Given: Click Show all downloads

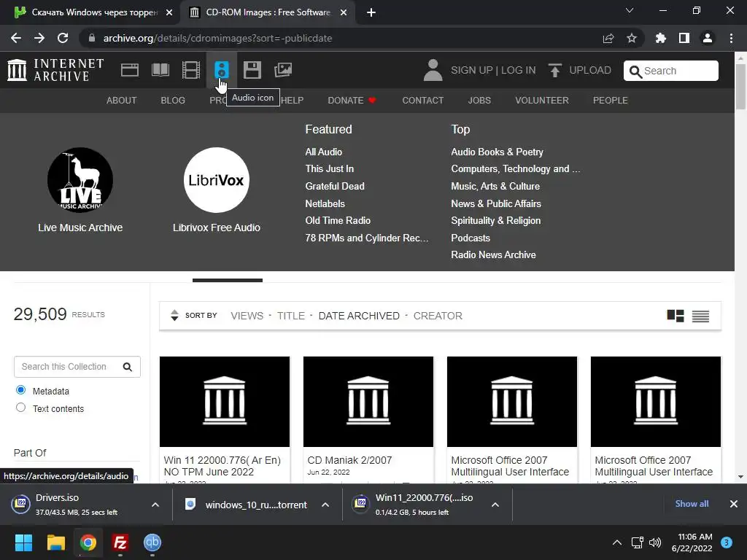Looking at the screenshot, I should click(x=692, y=504).
